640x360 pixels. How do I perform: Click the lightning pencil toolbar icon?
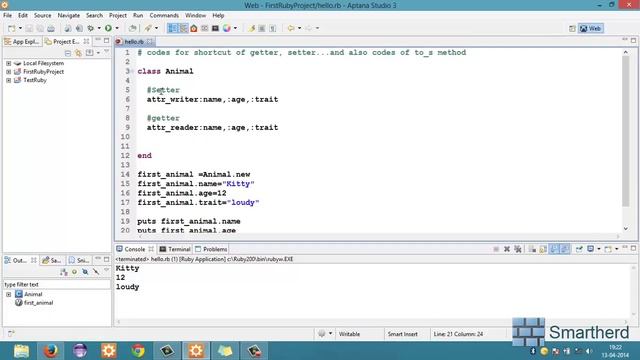coord(251,28)
